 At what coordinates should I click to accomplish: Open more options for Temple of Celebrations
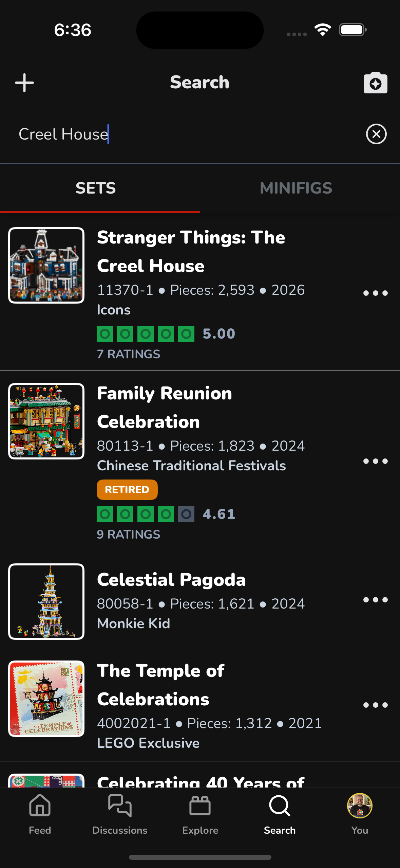375,705
